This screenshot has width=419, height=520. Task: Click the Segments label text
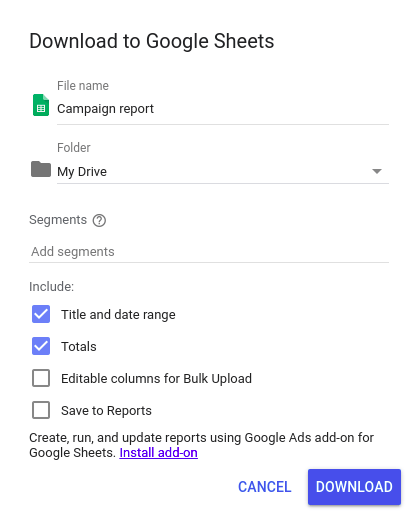(58, 220)
